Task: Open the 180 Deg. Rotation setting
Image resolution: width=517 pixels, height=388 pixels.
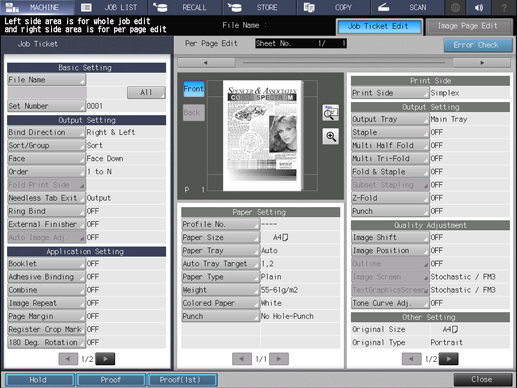Action: (46, 342)
